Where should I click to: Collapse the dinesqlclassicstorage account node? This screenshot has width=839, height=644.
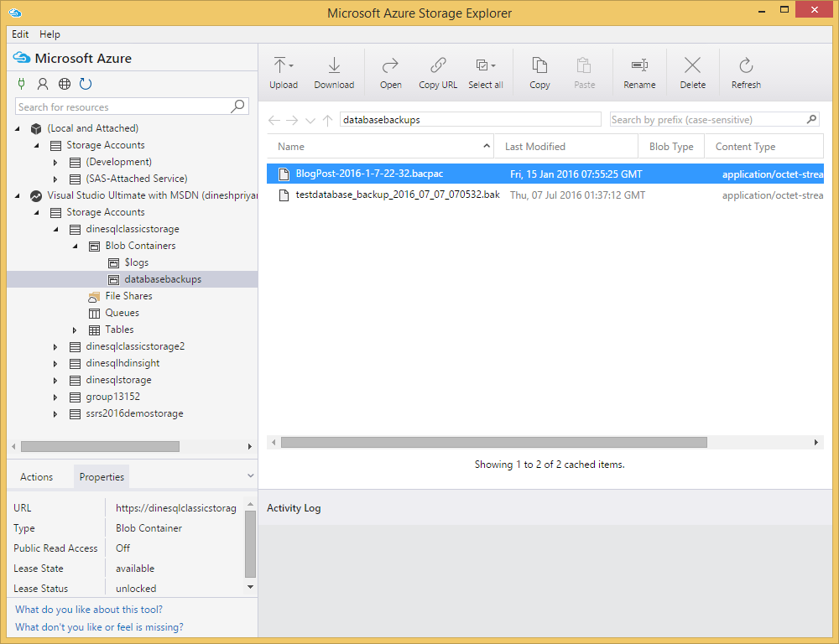56,229
